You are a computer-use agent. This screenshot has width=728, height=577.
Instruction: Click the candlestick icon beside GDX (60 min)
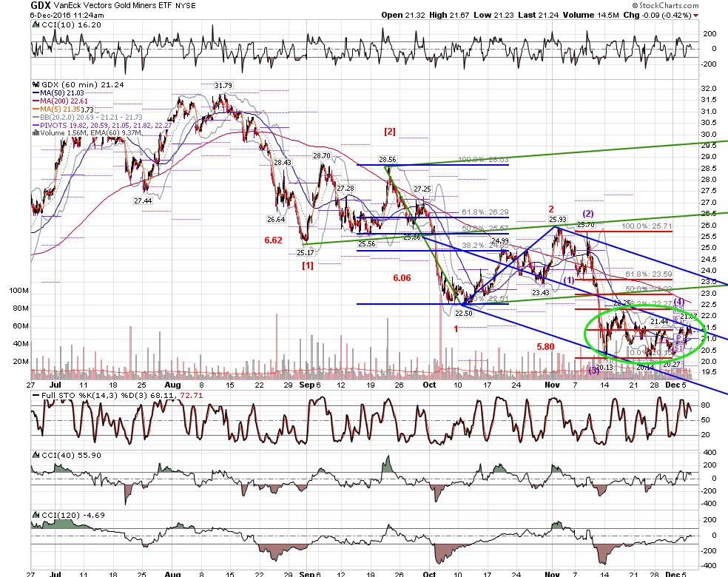36,85
